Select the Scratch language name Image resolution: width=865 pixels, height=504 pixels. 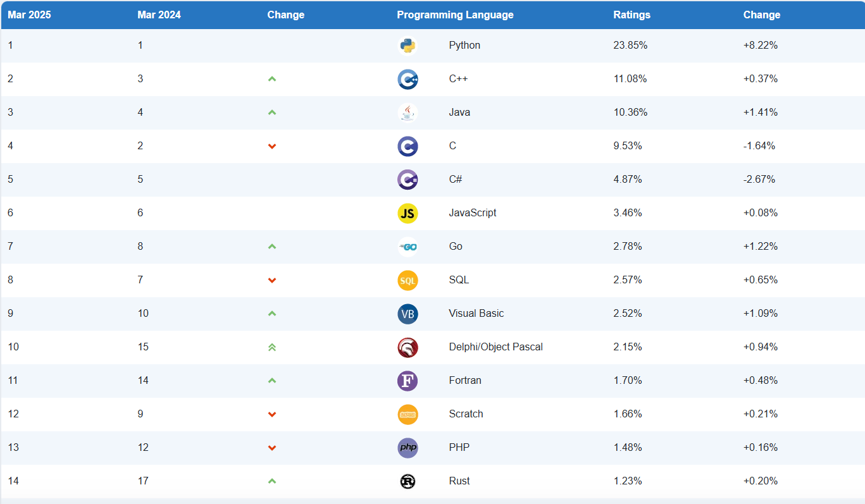(x=466, y=414)
